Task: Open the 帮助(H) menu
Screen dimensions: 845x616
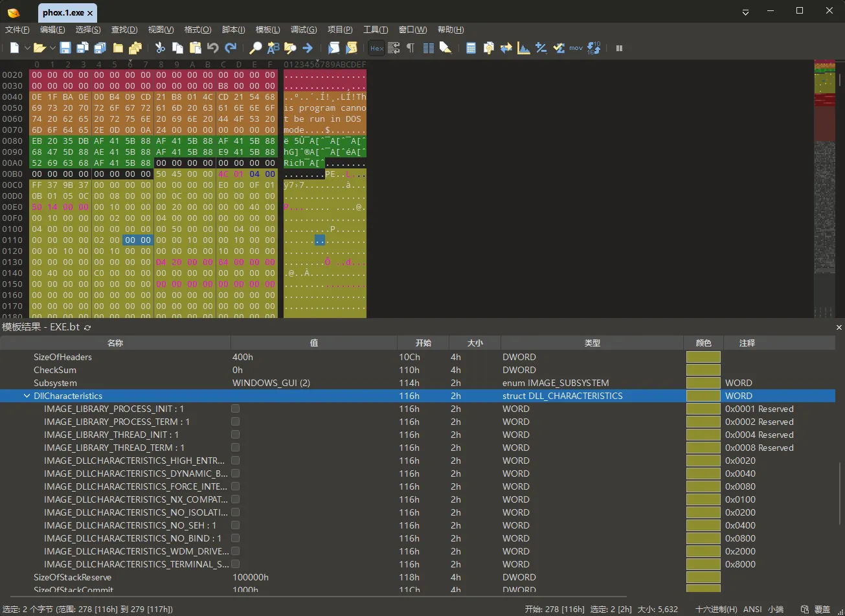Action: tap(451, 30)
